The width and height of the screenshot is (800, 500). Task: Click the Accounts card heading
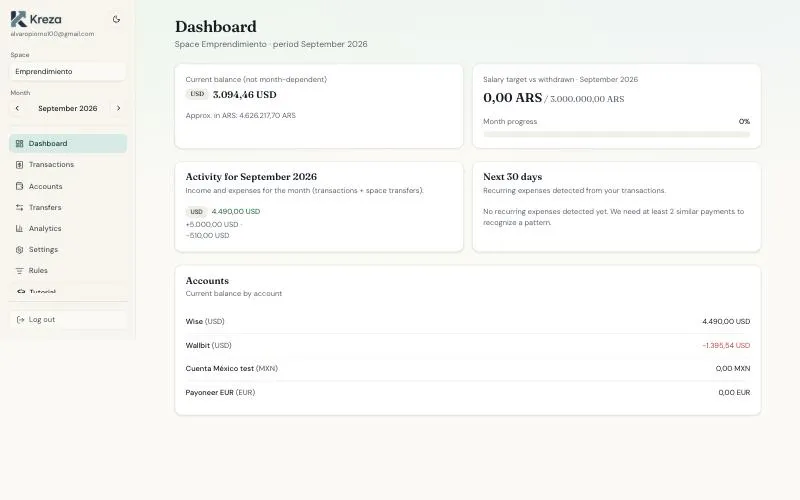pos(207,281)
